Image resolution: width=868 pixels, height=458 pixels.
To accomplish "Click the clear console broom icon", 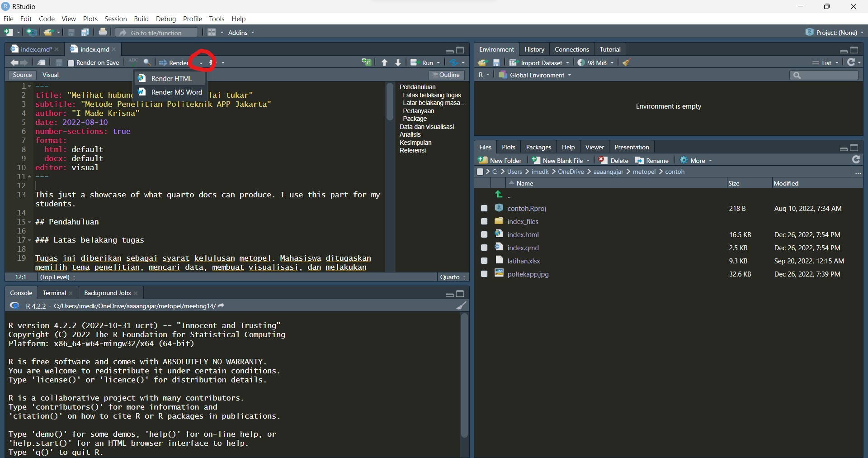I will click(x=461, y=306).
